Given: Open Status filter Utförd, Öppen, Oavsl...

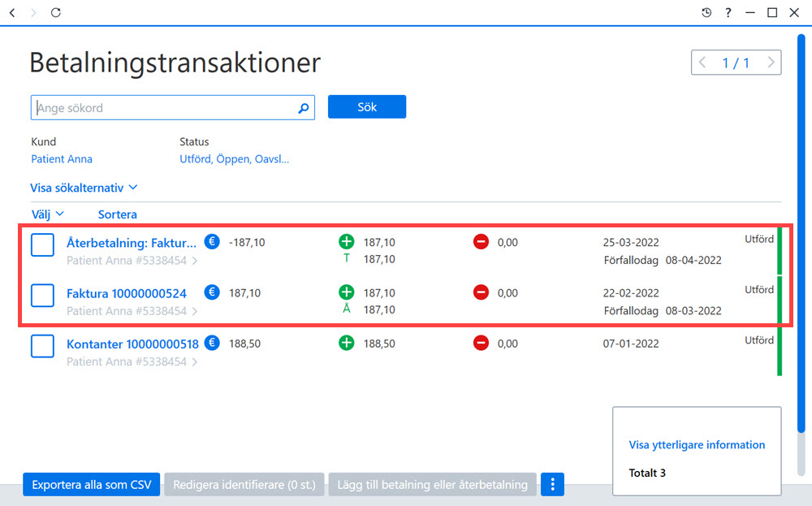Looking at the screenshot, I should tap(234, 159).
